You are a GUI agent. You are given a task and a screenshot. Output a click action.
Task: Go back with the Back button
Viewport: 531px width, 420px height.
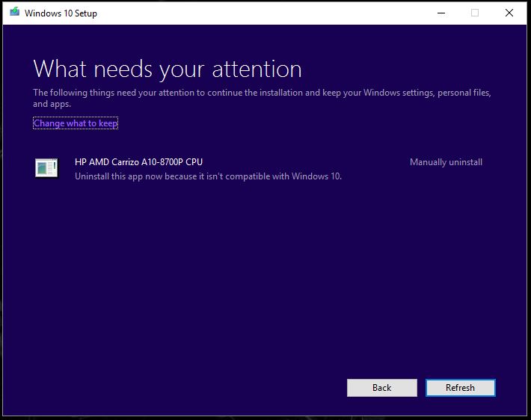(381, 388)
